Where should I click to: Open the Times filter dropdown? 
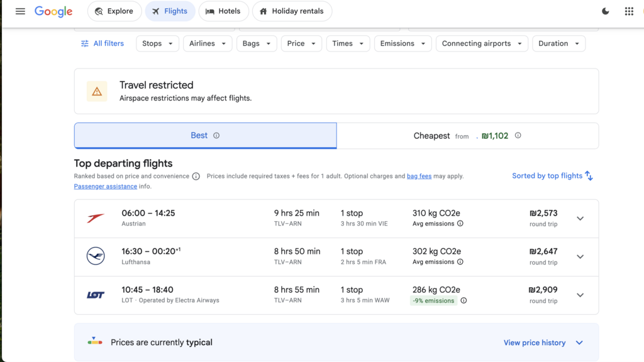pyautogui.click(x=348, y=43)
